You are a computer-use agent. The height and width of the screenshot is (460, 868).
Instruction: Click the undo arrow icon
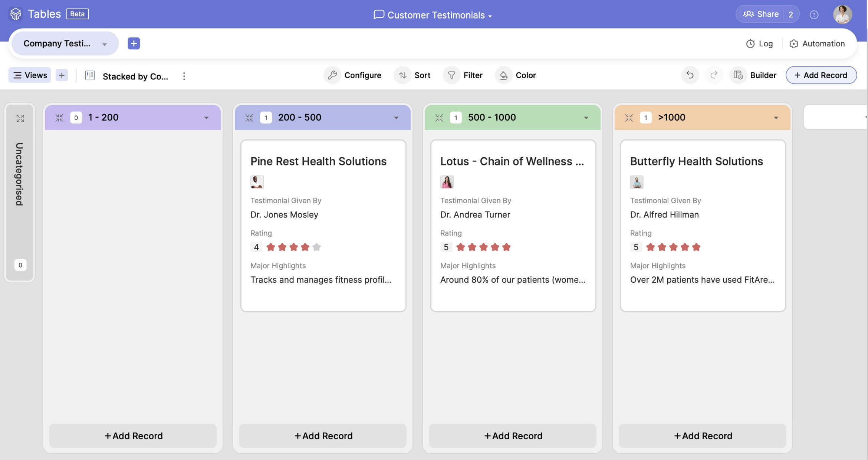pos(690,75)
